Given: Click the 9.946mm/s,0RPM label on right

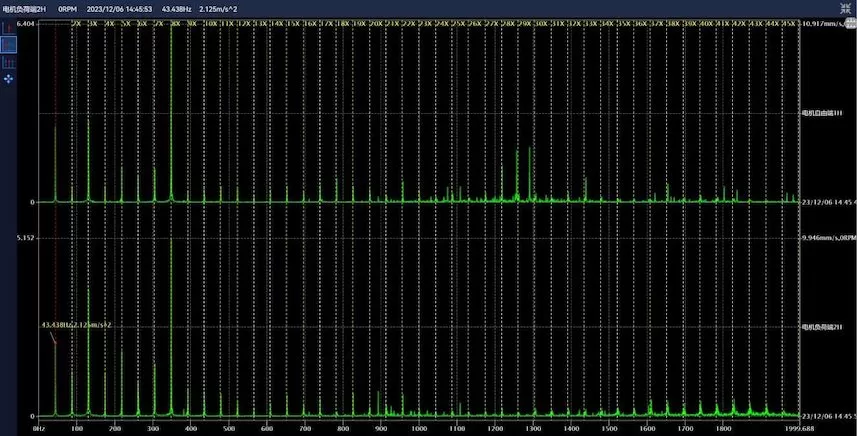Looking at the screenshot, I should (x=829, y=238).
